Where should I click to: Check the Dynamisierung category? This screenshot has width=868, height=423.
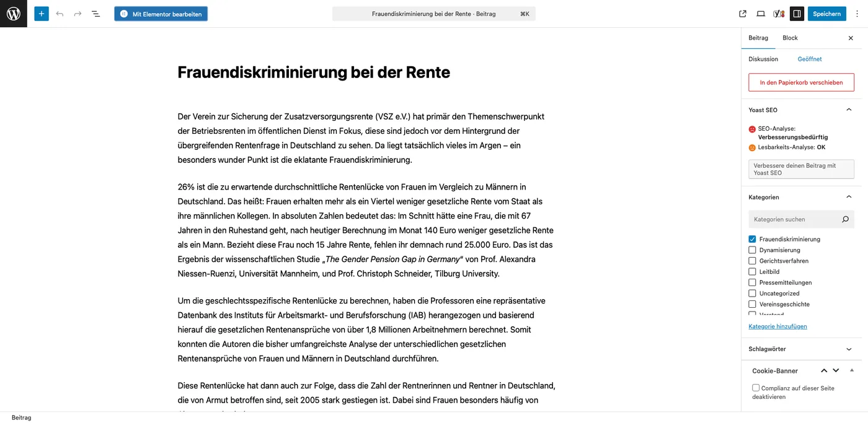pos(752,250)
